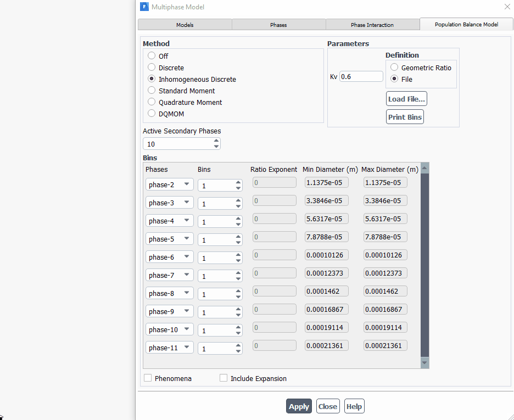Viewport: 514px width, 420px height.
Task: Select the DQMOM method option
Action: tap(151, 114)
